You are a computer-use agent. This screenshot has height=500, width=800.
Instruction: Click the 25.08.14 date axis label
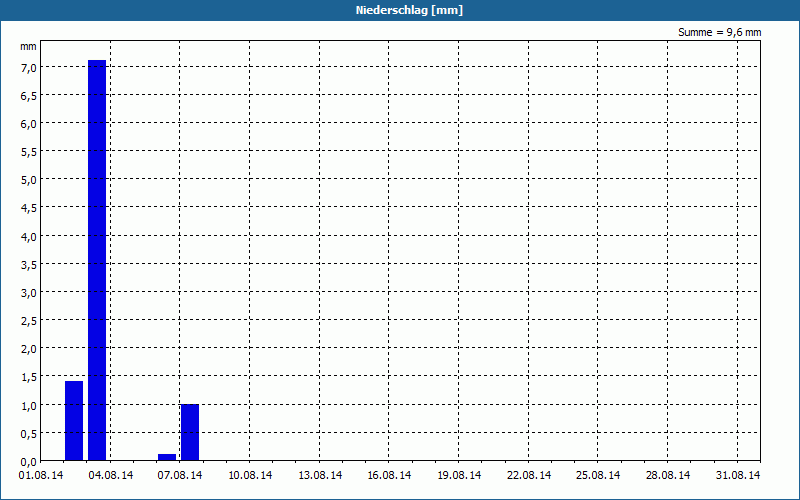pos(598,476)
